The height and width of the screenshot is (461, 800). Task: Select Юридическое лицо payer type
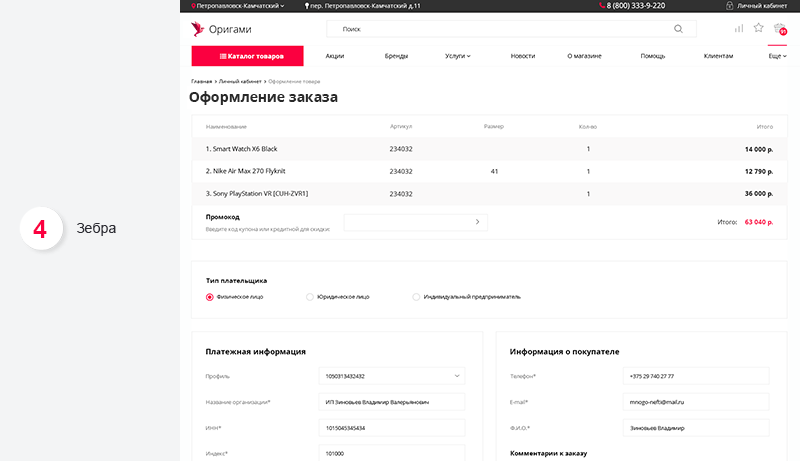click(310, 297)
